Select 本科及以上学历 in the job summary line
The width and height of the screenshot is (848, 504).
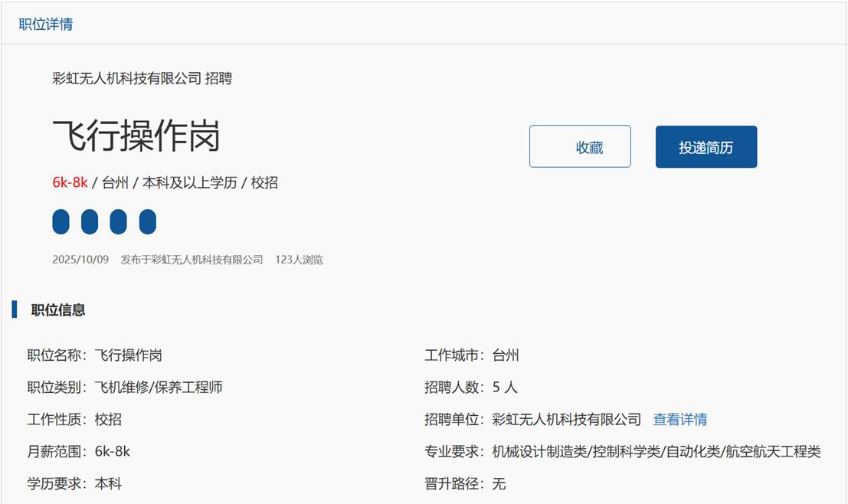coord(189,183)
